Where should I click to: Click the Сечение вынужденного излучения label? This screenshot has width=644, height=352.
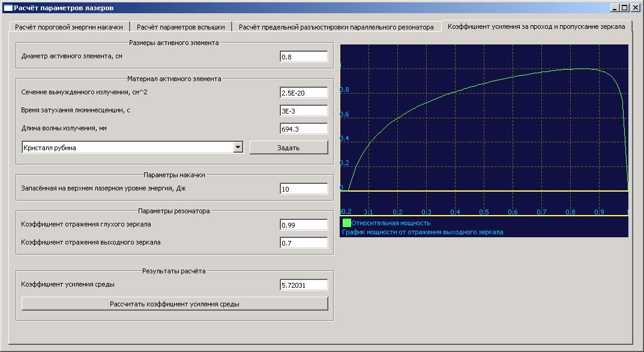[x=84, y=92]
